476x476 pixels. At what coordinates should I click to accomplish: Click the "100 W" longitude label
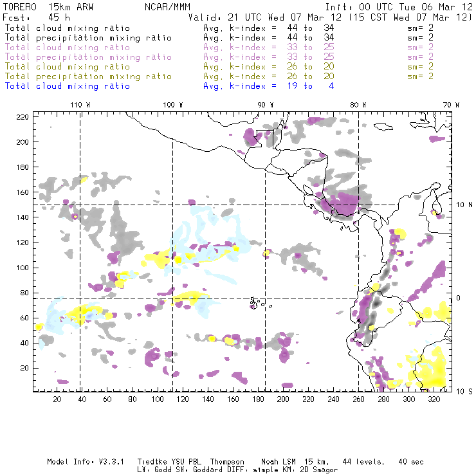173,105
